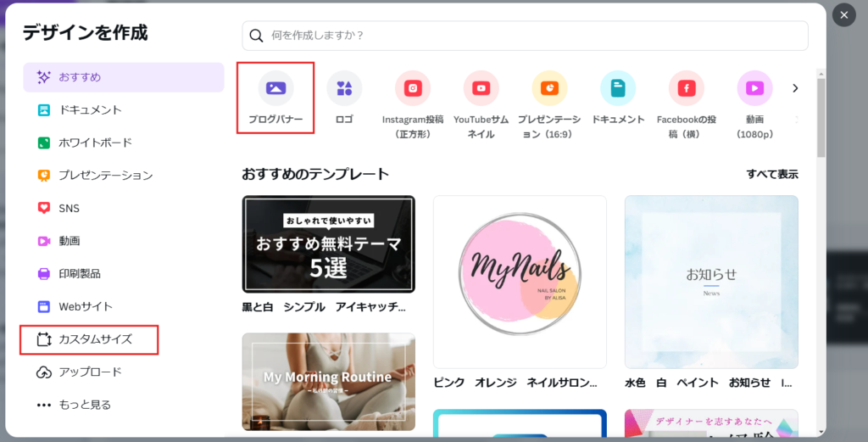
Task: Click すべて表示 to view all templates
Action: [771, 174]
